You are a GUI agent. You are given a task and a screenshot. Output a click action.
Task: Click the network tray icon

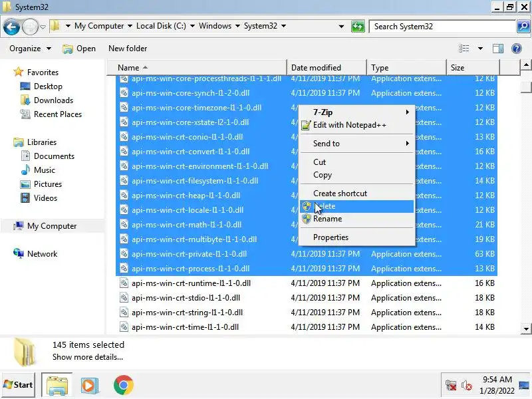tap(451, 385)
